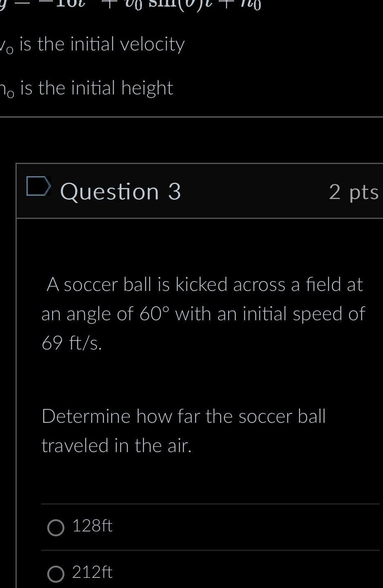Click the flag symbol left of the question title
The width and height of the screenshot is (383, 588).
(38, 187)
